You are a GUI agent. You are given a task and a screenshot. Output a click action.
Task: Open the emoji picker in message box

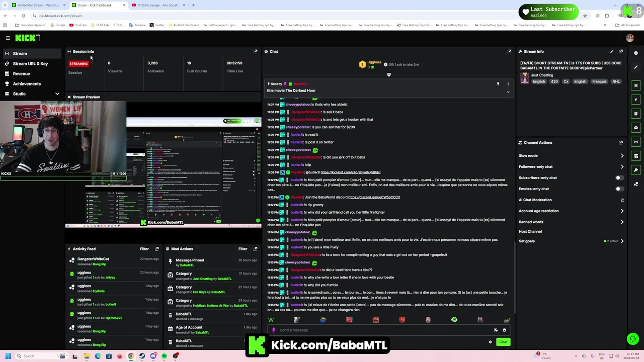504,330
